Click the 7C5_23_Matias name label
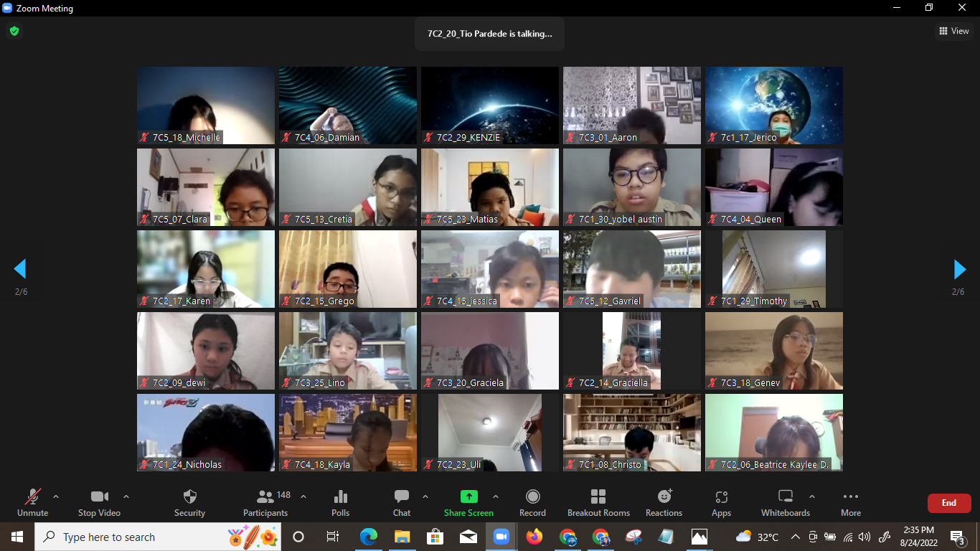980x551 pixels. [x=467, y=219]
